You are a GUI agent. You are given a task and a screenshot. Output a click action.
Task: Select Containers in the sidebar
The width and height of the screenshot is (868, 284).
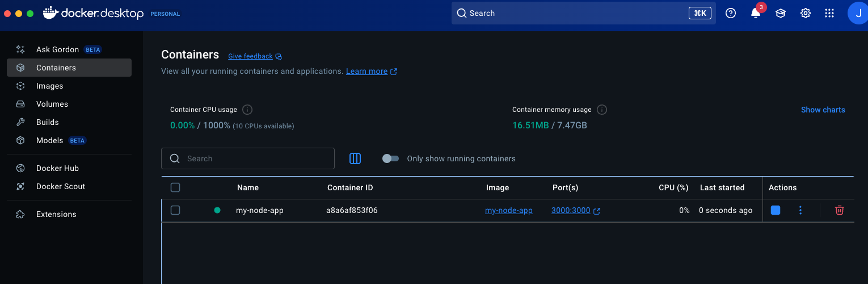(69, 68)
